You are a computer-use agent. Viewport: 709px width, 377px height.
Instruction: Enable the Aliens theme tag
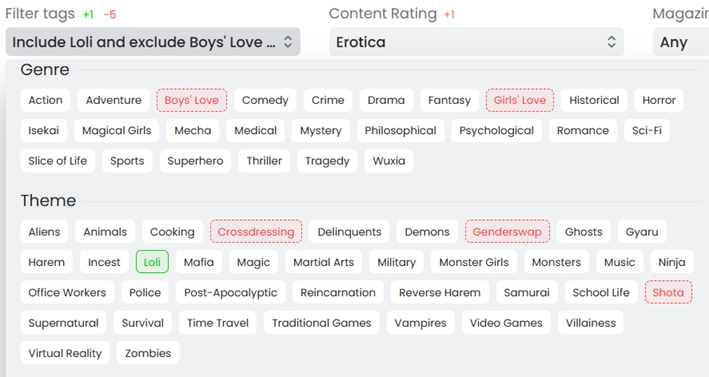(44, 232)
